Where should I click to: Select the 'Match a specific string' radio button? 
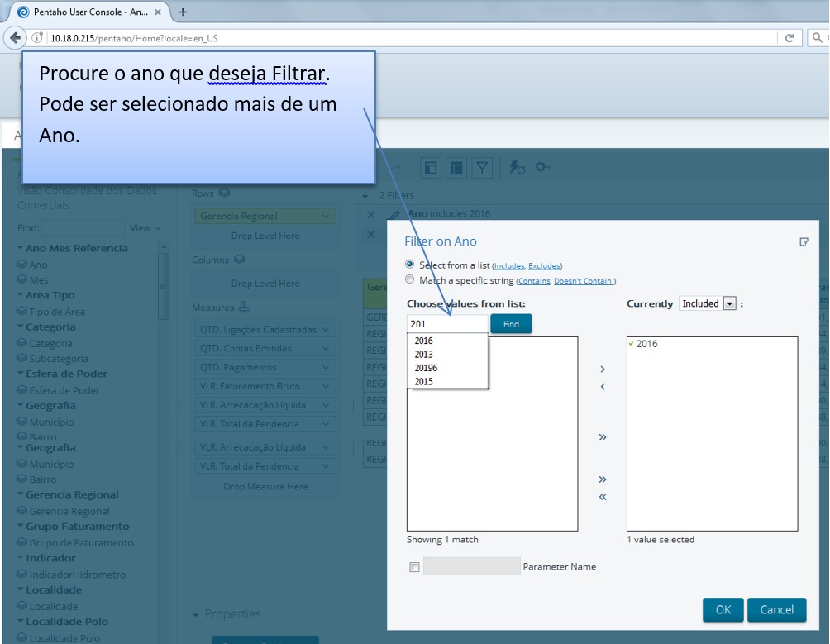coord(409,279)
